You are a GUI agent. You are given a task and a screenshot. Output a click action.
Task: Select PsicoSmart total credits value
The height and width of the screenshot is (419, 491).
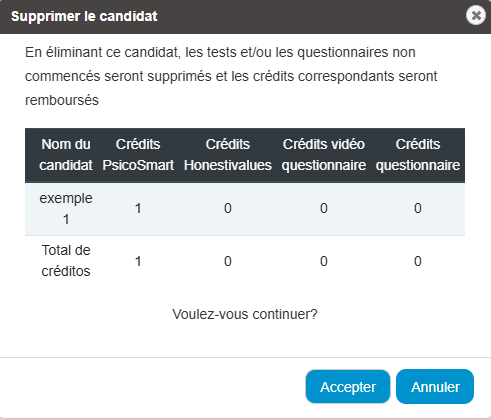138,261
